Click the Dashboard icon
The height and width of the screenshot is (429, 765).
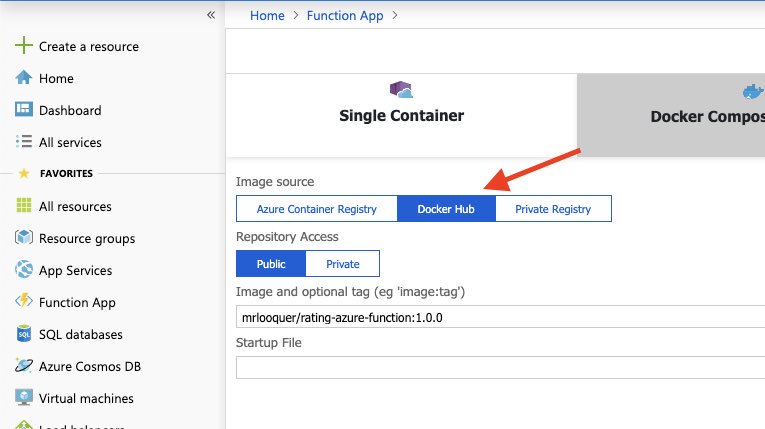[x=23, y=109]
